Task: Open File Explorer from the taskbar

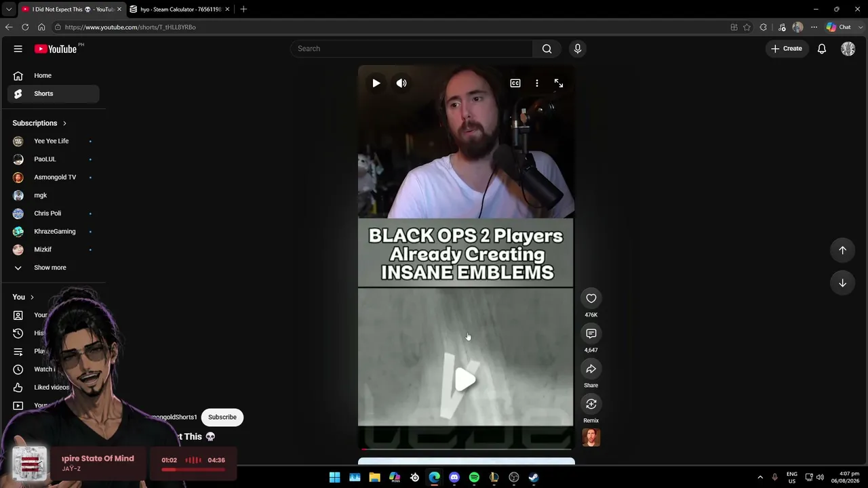Action: coord(374,477)
